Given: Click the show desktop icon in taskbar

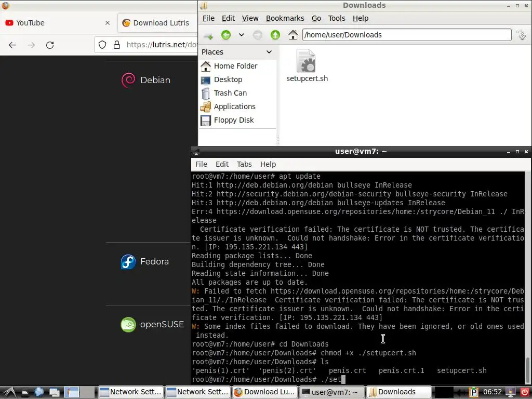Looking at the screenshot, I should (54, 393).
